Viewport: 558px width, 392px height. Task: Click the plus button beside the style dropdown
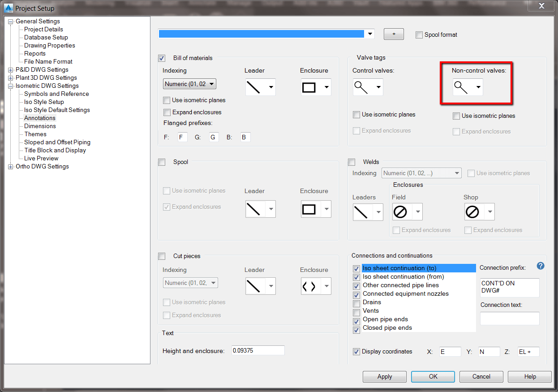tap(394, 34)
